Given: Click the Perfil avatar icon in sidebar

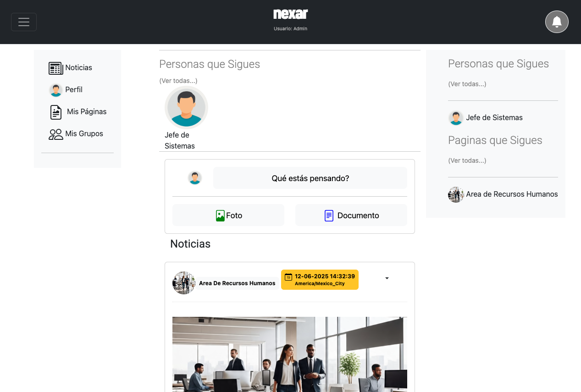Looking at the screenshot, I should coord(56,90).
